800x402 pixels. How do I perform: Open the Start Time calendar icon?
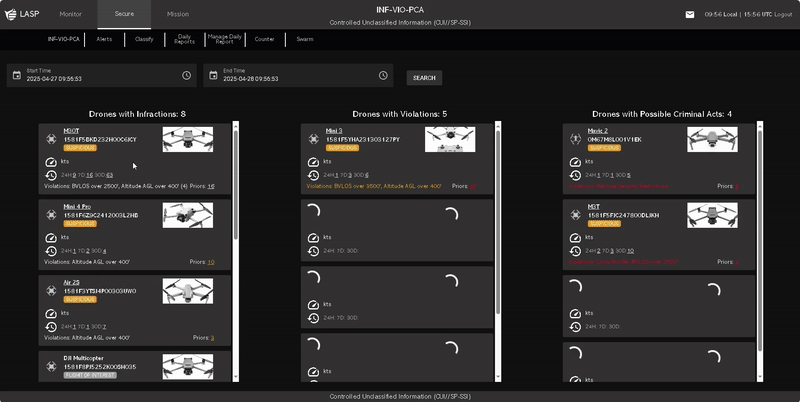[17, 76]
